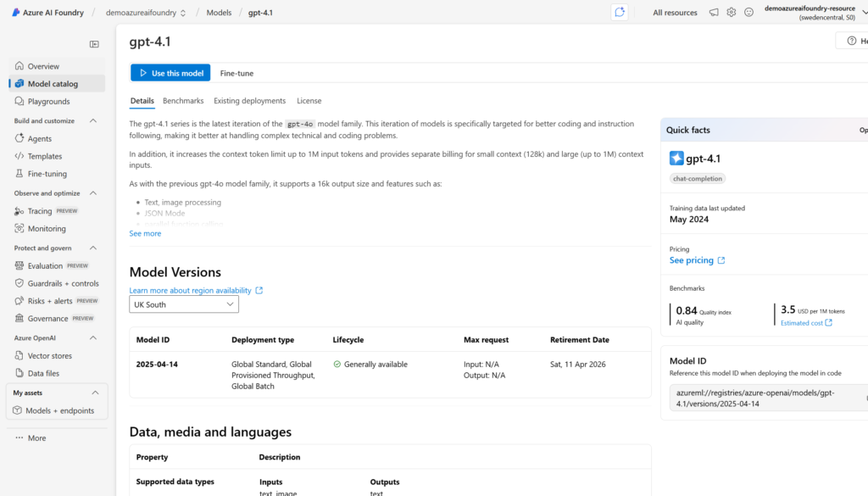Switch to the Benchmarks tab
The image size is (868, 496).
(x=183, y=101)
